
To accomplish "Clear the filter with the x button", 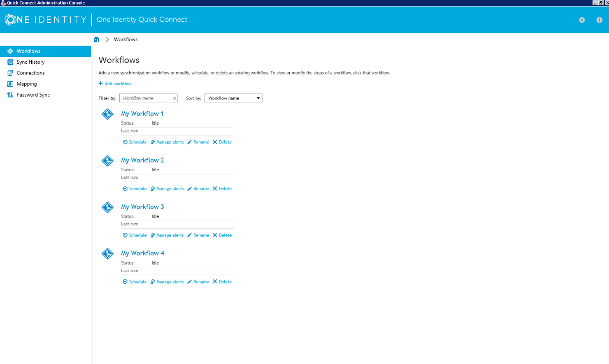I will coord(174,98).
